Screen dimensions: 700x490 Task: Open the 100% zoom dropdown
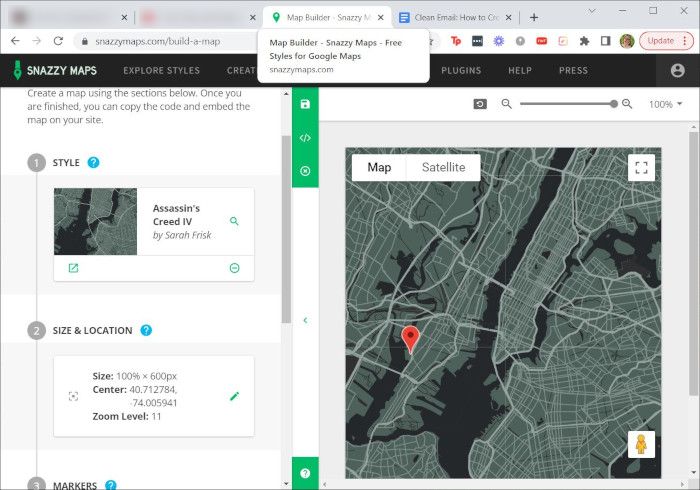pyautogui.click(x=665, y=104)
